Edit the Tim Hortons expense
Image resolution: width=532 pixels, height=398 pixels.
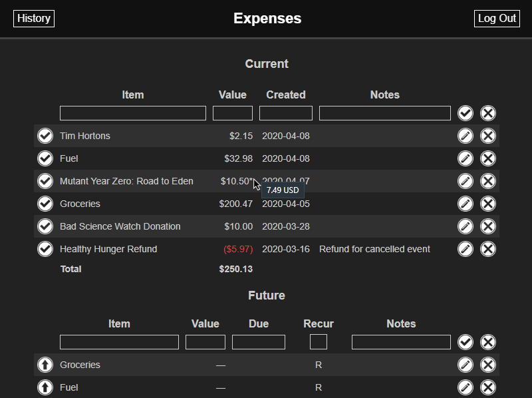(465, 136)
